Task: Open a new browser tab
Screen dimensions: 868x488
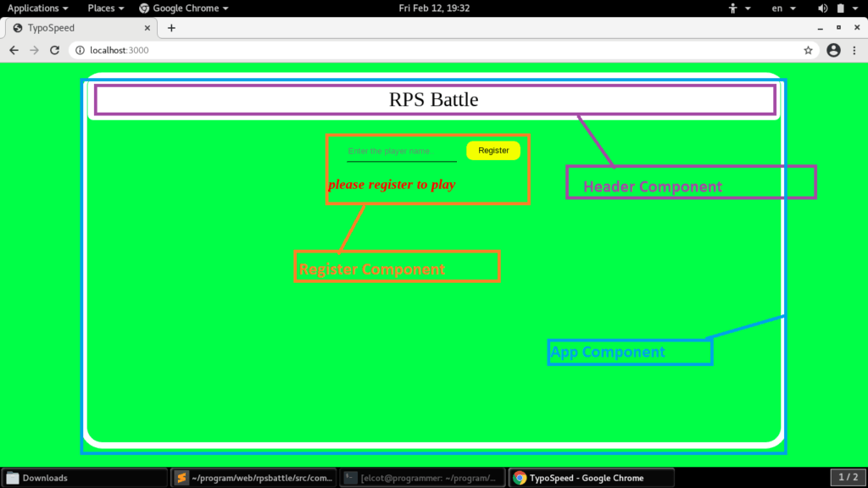Action: 171,28
